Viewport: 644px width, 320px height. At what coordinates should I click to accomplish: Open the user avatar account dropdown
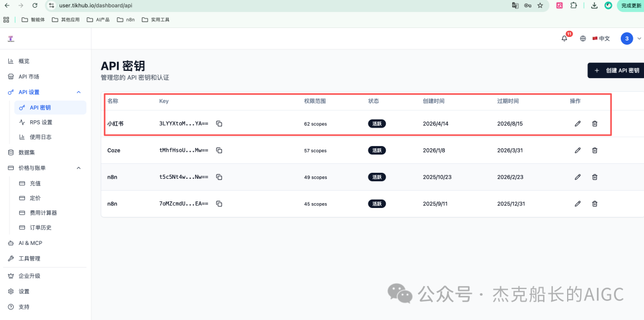click(631, 39)
